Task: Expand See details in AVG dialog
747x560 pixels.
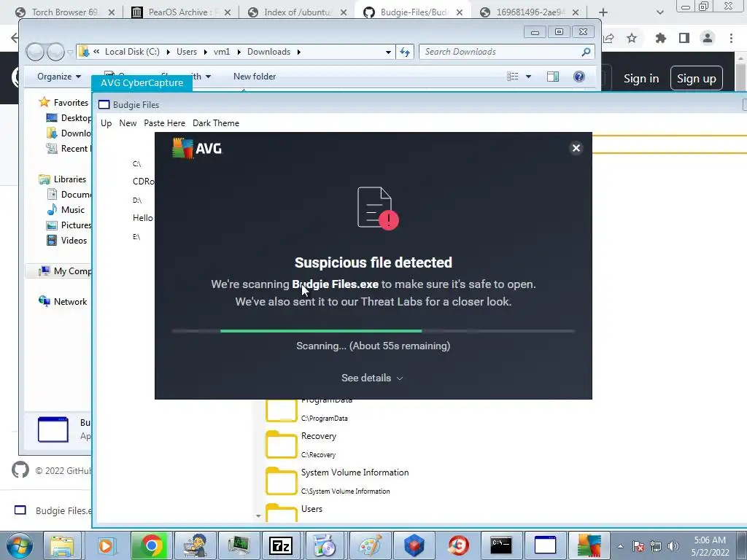Action: click(373, 378)
